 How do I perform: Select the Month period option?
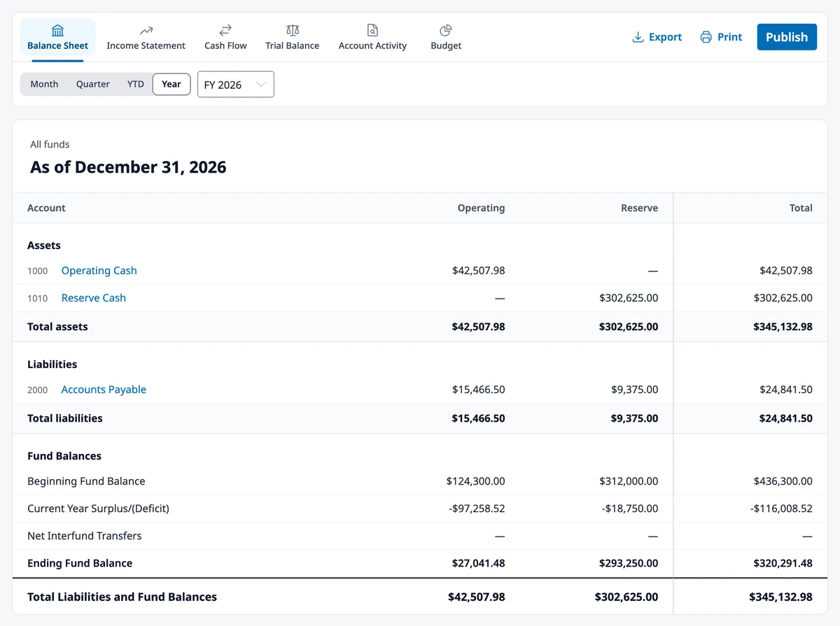(44, 84)
